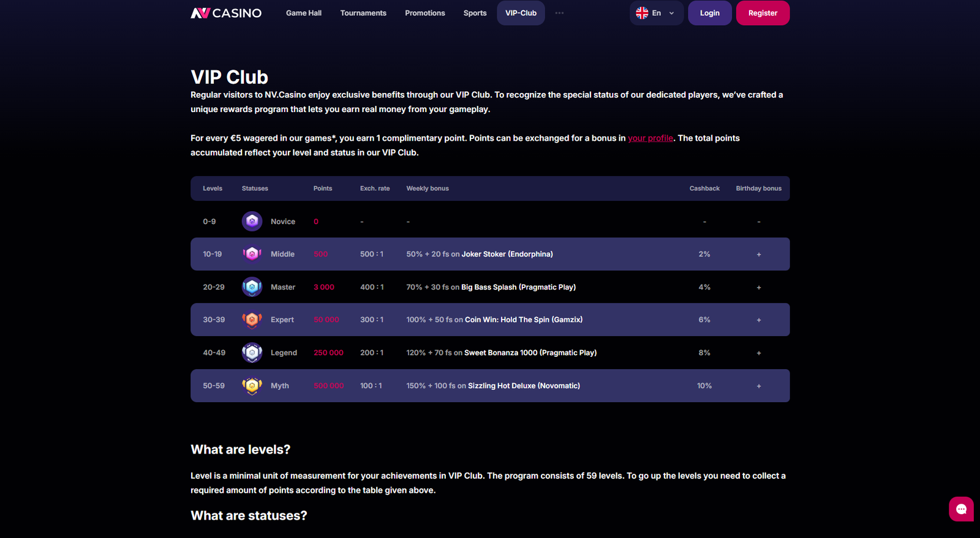This screenshot has width=980, height=538.
Task: Click the Expert status badge icon
Action: tap(252, 319)
